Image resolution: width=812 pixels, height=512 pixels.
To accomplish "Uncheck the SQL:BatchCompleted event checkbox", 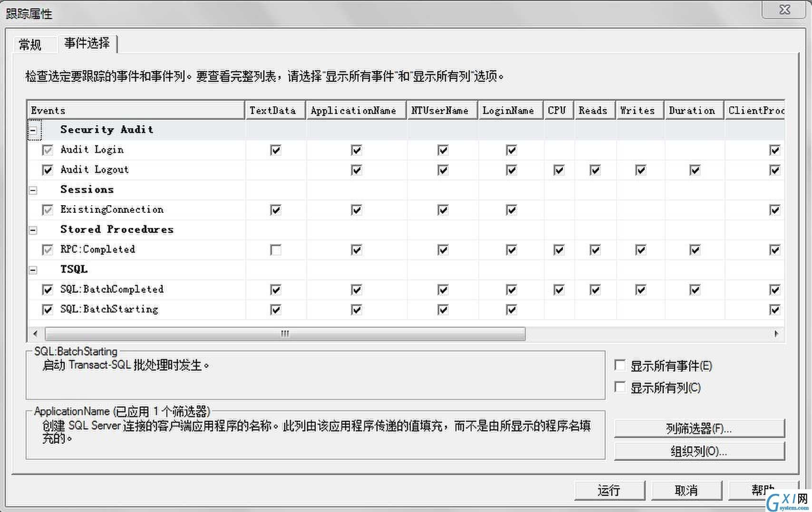I will [x=48, y=290].
